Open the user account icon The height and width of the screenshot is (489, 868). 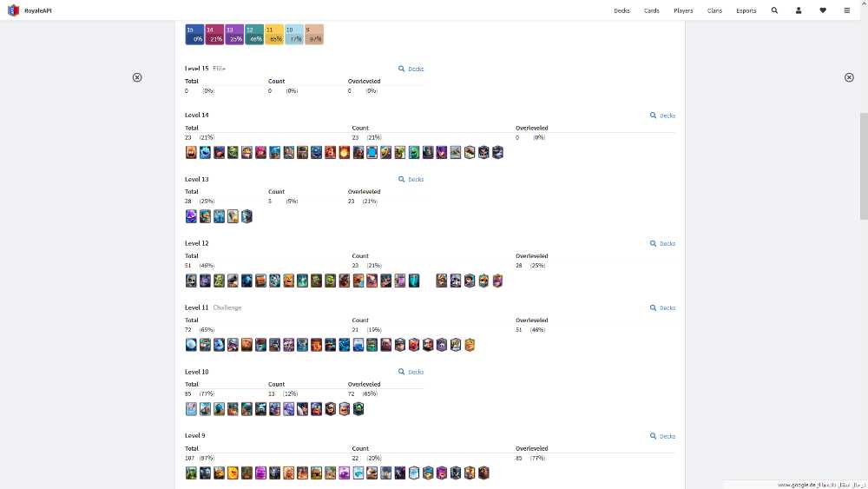point(799,10)
